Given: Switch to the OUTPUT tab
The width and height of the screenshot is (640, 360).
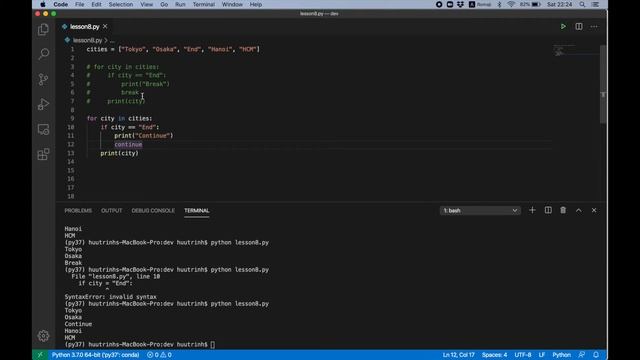Looking at the screenshot, I should 111,211.
